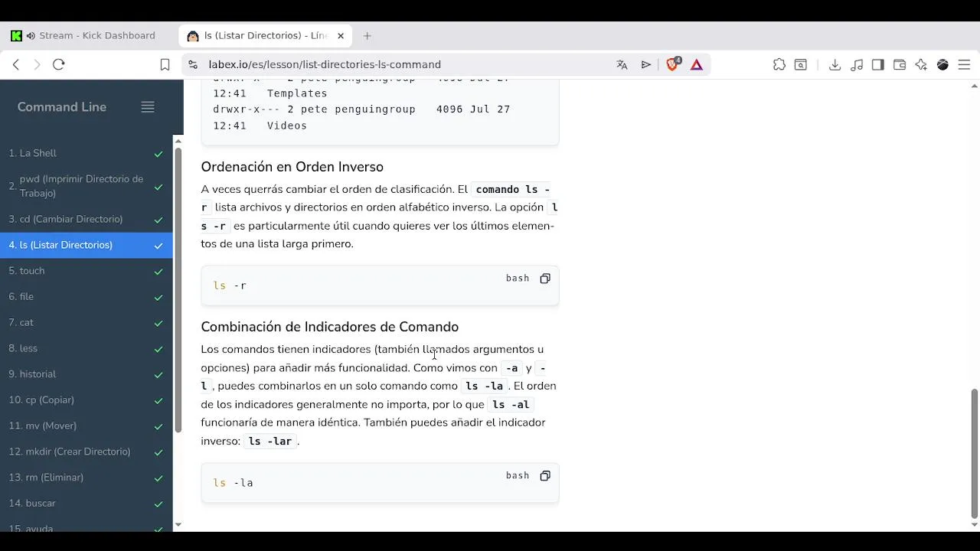980x551 pixels.
Task: Bookmark this page
Action: pos(165,65)
